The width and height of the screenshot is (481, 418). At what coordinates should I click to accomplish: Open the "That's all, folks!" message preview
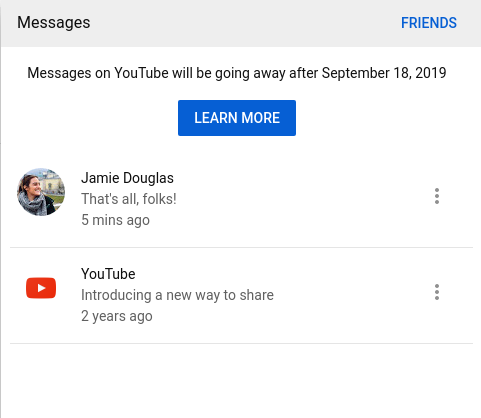click(x=129, y=199)
